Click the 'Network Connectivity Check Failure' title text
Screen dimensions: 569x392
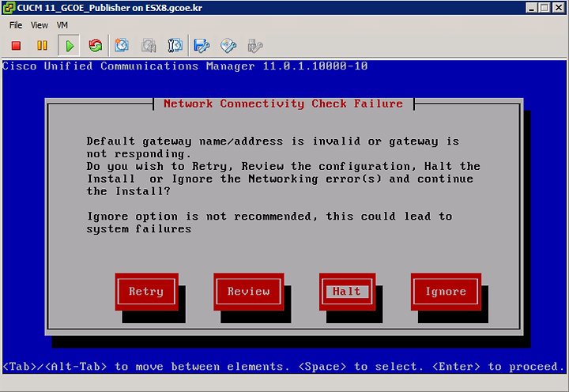283,104
